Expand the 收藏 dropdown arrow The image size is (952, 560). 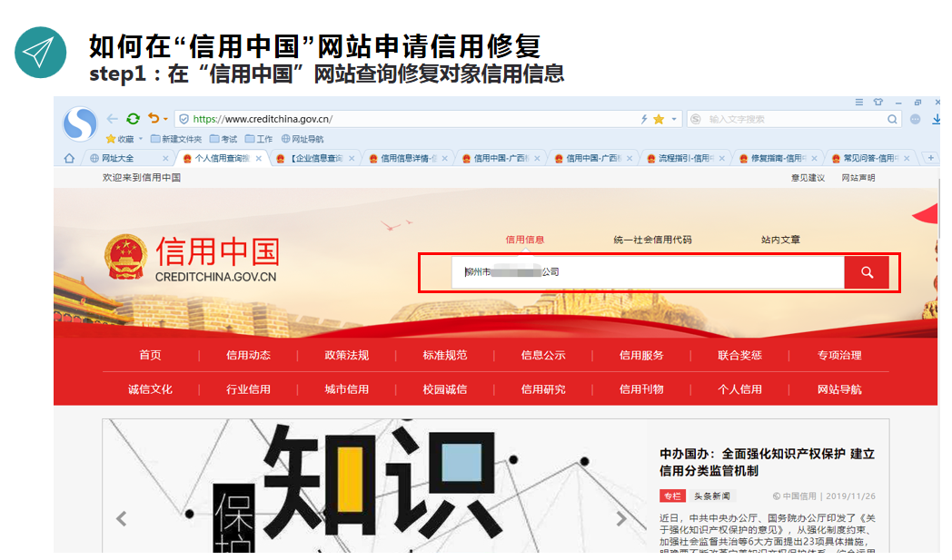point(141,139)
